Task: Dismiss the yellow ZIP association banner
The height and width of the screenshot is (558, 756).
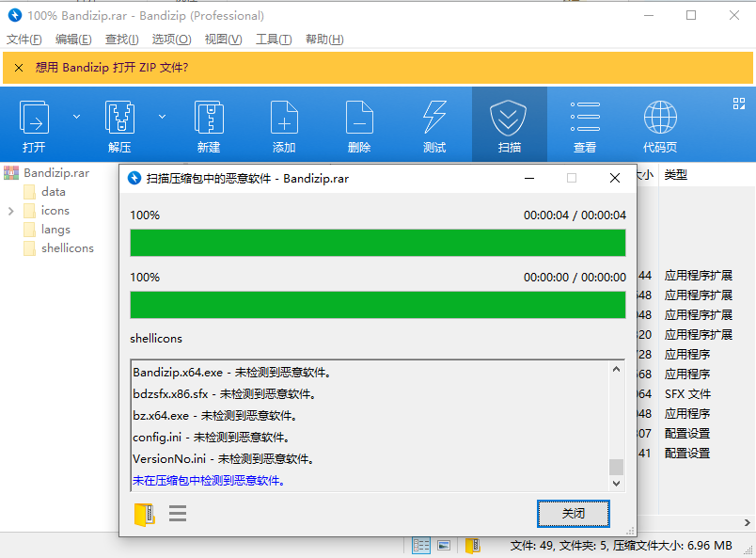Action: coord(19,68)
